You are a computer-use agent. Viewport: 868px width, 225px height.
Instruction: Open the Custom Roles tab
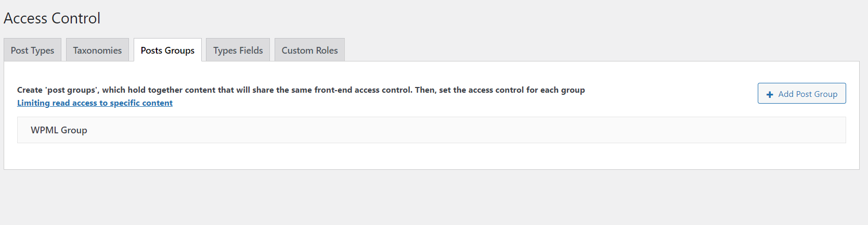tap(309, 51)
